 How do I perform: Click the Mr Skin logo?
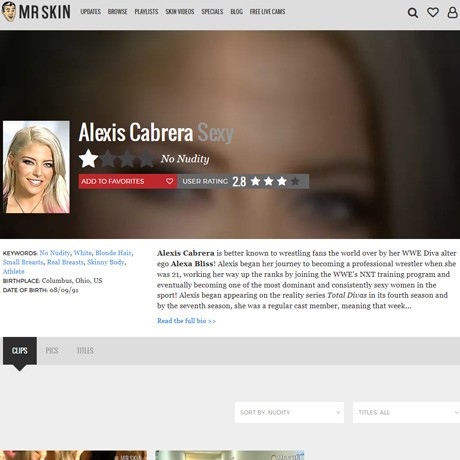[36, 12]
